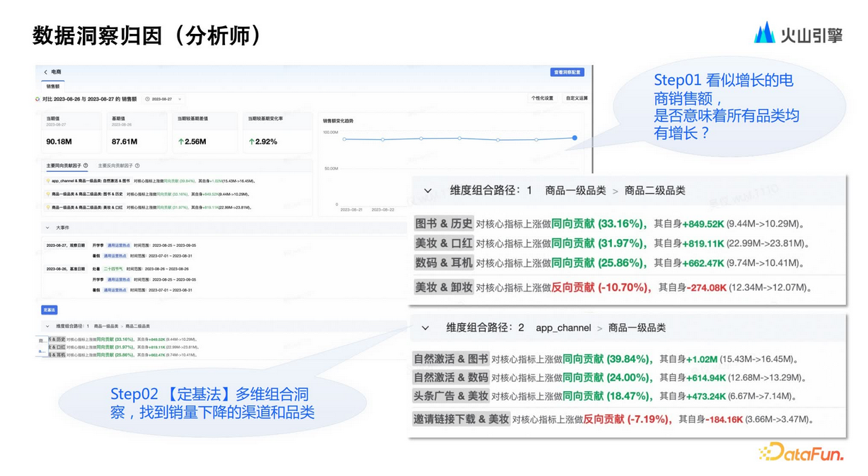Open 个性化设置
Image resolution: width=868 pixels, height=476 pixels.
tap(542, 98)
